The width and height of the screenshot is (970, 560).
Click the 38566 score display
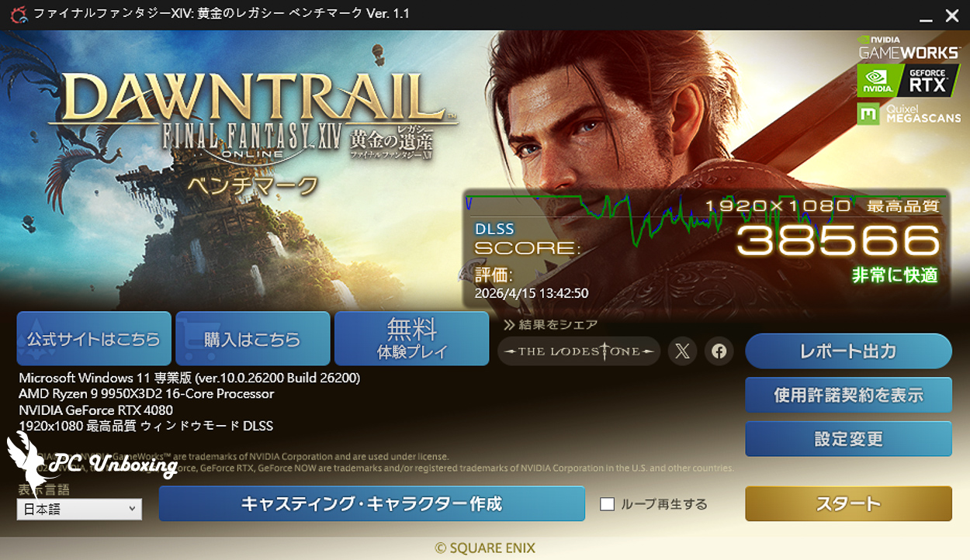837,241
